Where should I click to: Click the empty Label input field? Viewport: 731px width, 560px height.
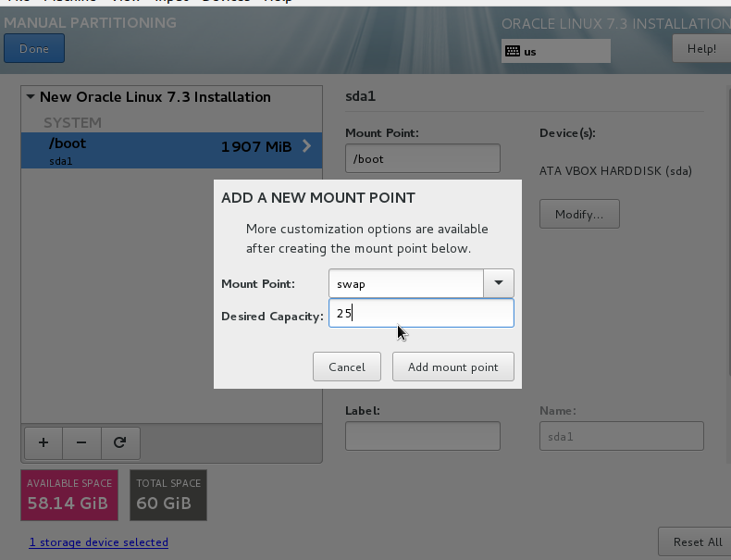pos(423,436)
